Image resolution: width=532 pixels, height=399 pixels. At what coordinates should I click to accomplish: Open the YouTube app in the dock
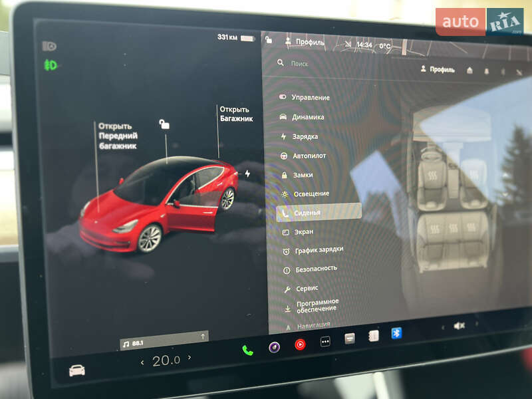[300, 344]
